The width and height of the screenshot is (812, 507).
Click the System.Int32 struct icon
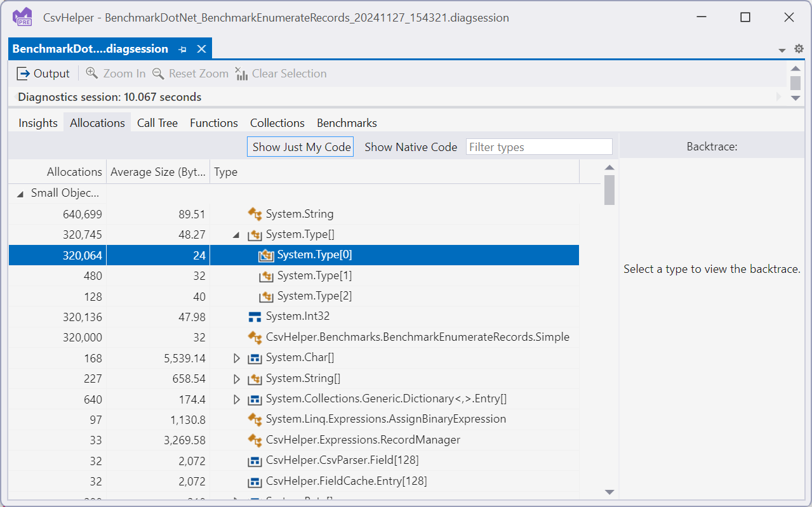tap(255, 317)
